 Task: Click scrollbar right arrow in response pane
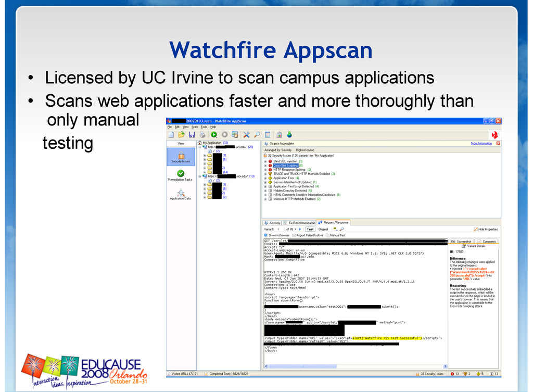coord(445,366)
